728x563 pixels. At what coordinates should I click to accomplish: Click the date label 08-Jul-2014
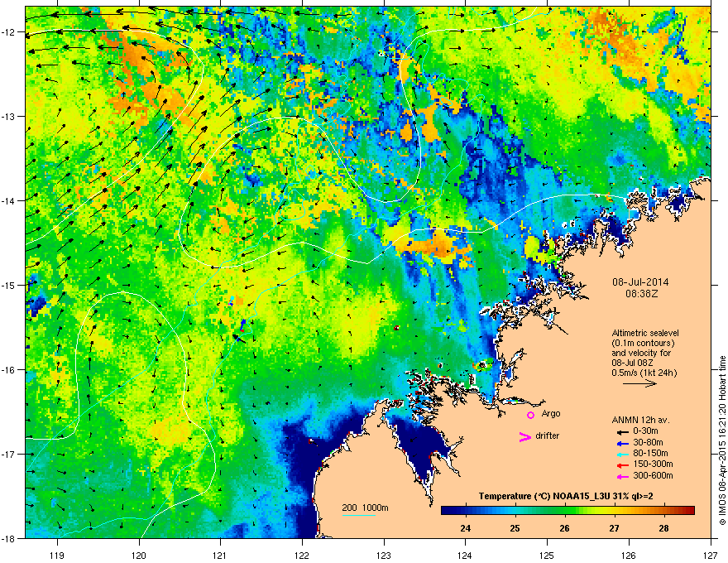point(640,282)
